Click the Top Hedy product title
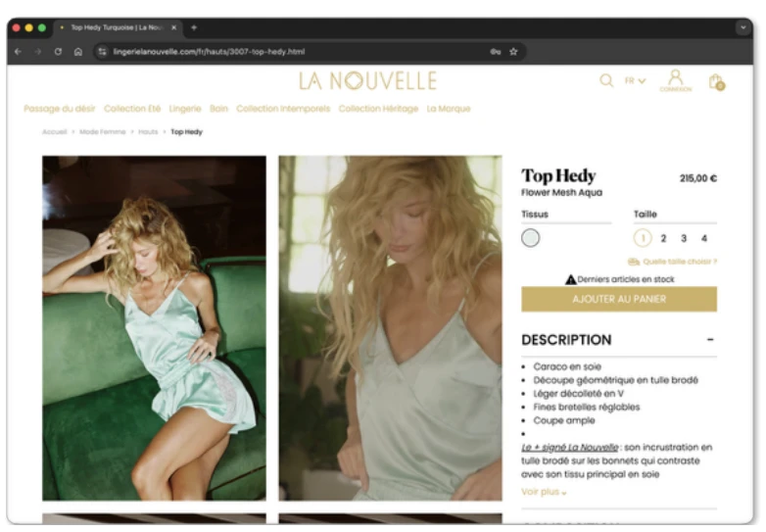This screenshot has height=532, width=766. (x=558, y=175)
